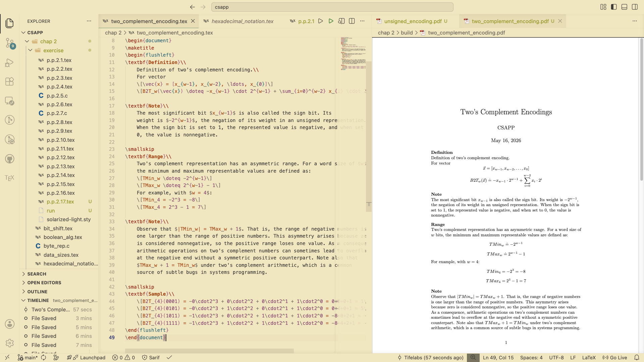Toggle the primary side bar

tap(614, 7)
